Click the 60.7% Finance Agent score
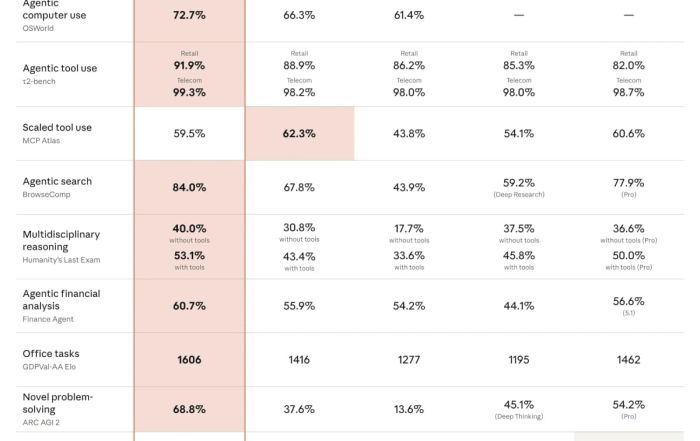The width and height of the screenshot is (700, 441). [189, 306]
